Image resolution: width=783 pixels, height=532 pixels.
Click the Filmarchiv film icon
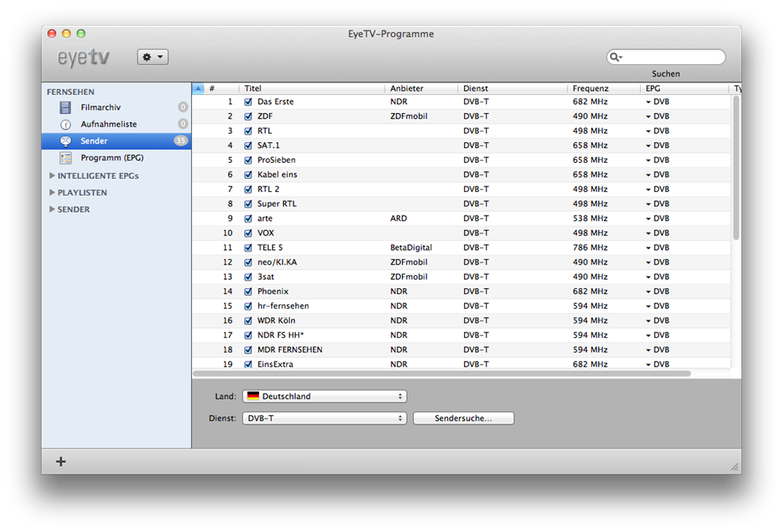click(x=66, y=107)
